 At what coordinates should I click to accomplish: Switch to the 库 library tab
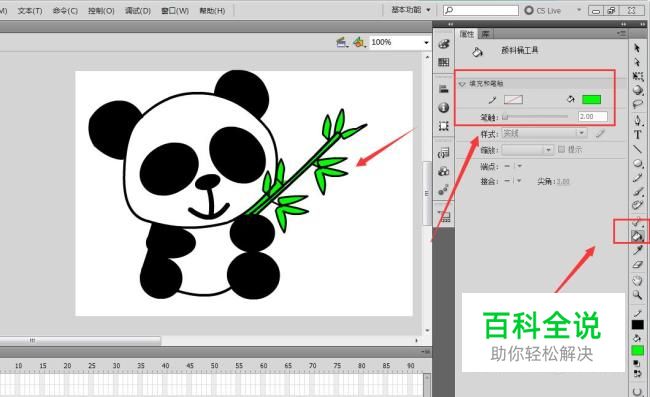point(485,34)
